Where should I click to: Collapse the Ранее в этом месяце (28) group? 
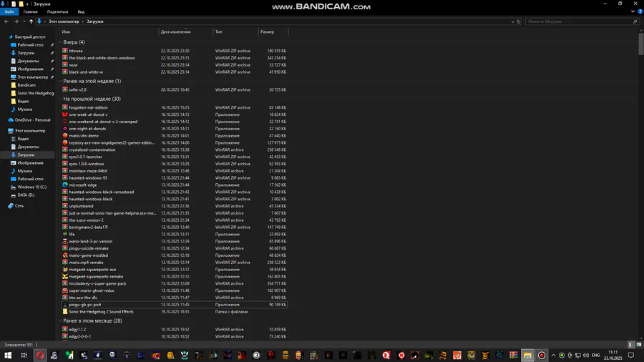(60, 321)
